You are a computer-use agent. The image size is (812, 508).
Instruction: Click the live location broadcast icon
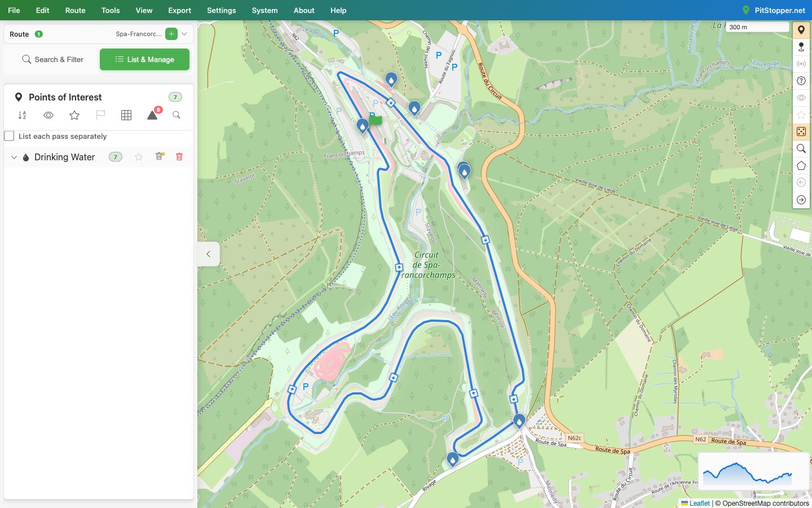pos(801,64)
